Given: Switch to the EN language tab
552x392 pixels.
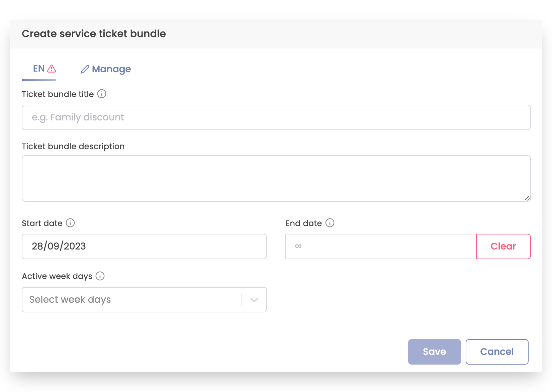Looking at the screenshot, I should 39,69.
